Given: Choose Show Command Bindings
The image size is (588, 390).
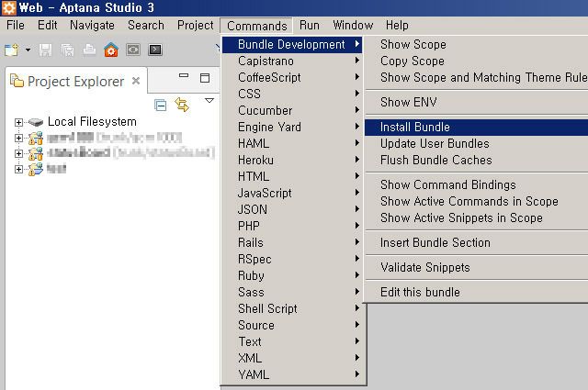Looking at the screenshot, I should [477, 184].
